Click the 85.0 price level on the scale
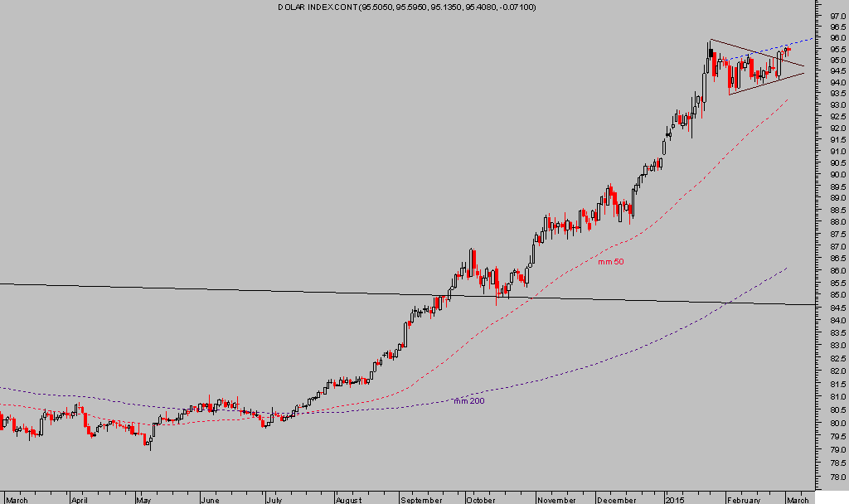This screenshot has height=504, width=849. point(837,295)
